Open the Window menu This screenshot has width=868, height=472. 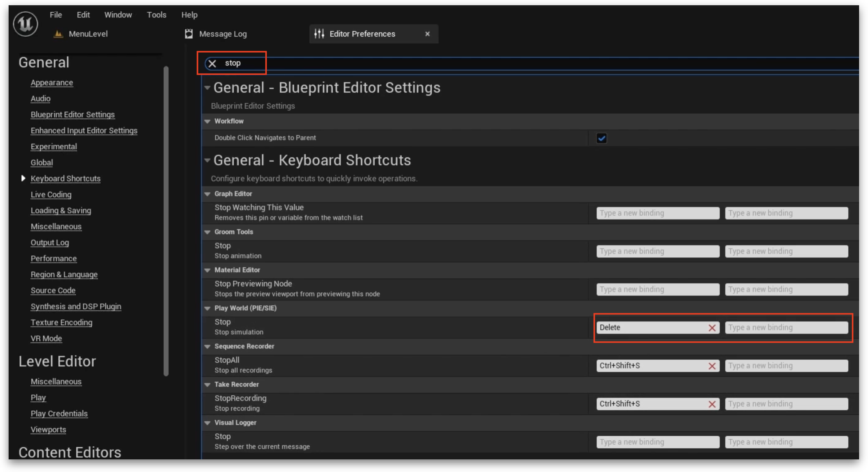pos(118,14)
